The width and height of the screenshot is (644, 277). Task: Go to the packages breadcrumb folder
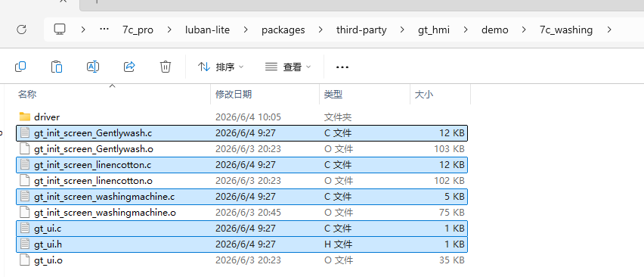point(283,30)
